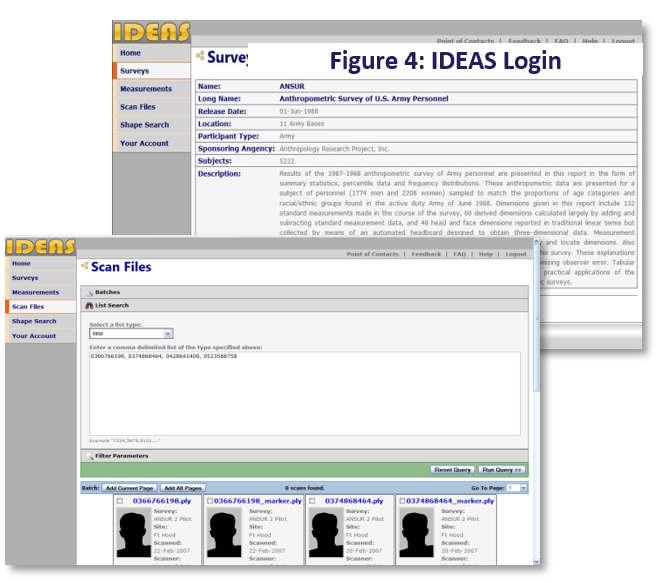
Task: Open the 'Select a list type' dropdown
Action: coord(168,334)
